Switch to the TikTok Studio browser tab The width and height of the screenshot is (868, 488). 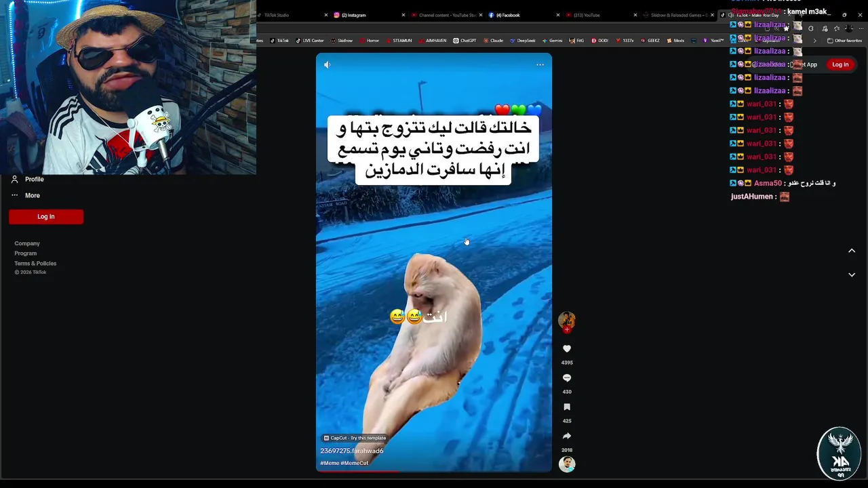[276, 15]
